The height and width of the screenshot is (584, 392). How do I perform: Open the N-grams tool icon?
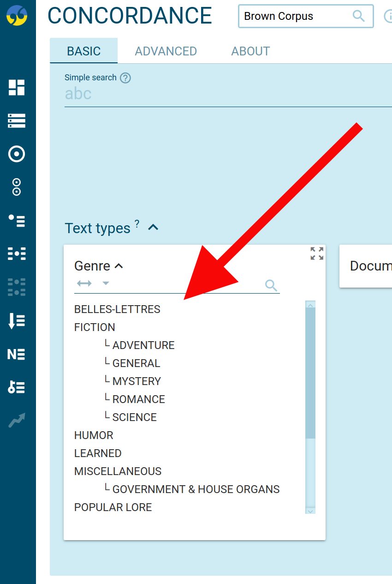pyautogui.click(x=17, y=354)
